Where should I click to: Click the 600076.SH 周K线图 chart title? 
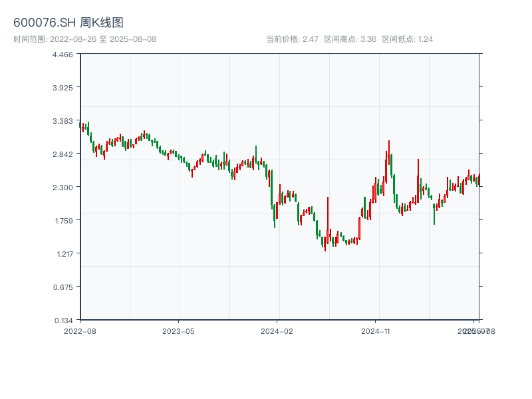pyautogui.click(x=68, y=23)
